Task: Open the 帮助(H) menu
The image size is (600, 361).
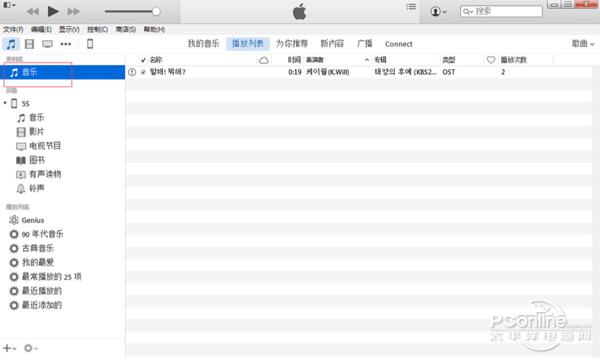Action: (x=154, y=29)
